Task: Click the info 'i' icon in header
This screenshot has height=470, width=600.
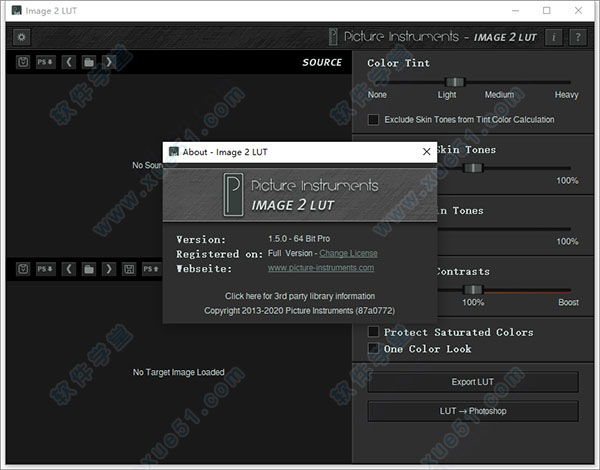Action: tap(553, 37)
